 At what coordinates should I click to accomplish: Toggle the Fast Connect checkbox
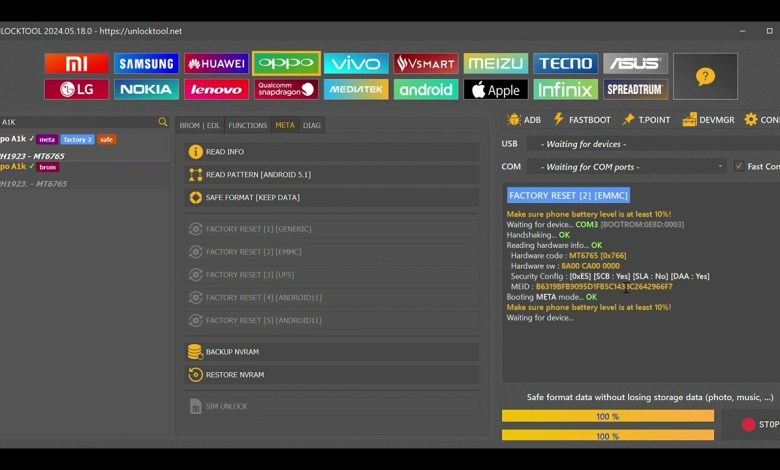(739, 166)
